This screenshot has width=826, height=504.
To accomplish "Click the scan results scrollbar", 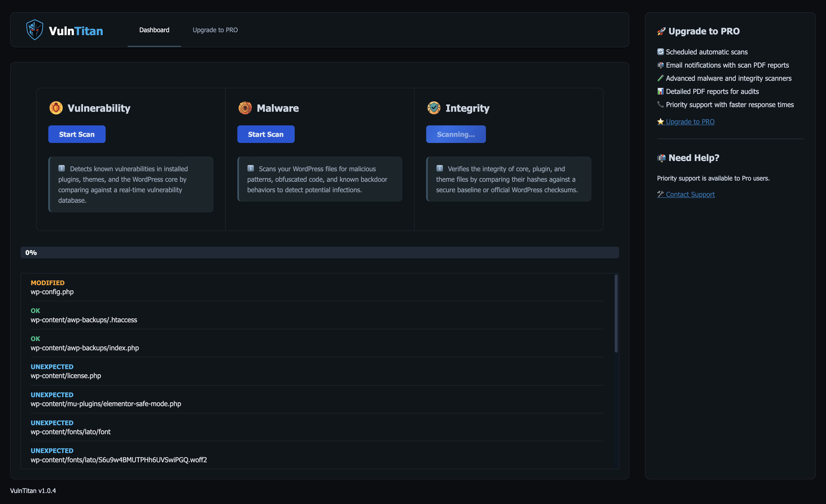I will [x=616, y=313].
